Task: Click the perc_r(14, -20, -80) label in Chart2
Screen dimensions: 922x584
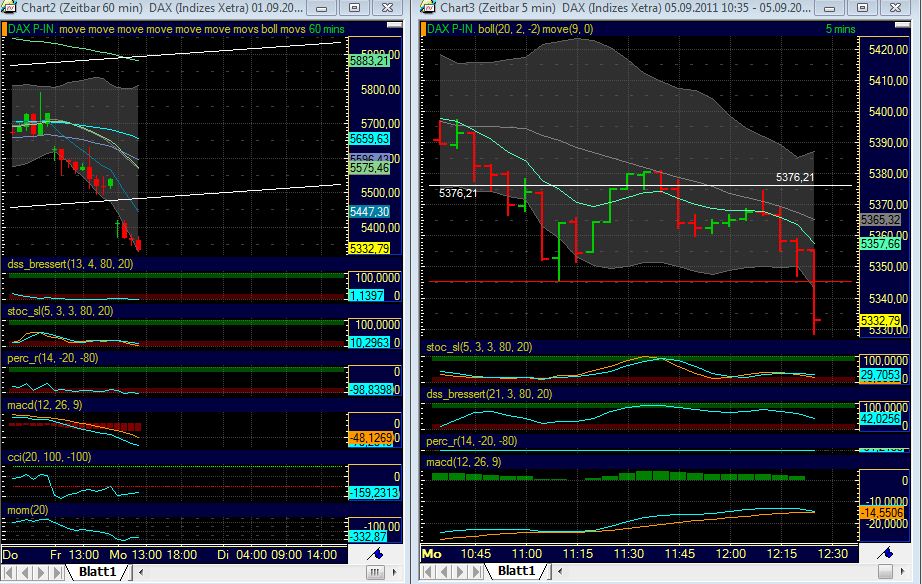Action: pyautogui.click(x=52, y=358)
